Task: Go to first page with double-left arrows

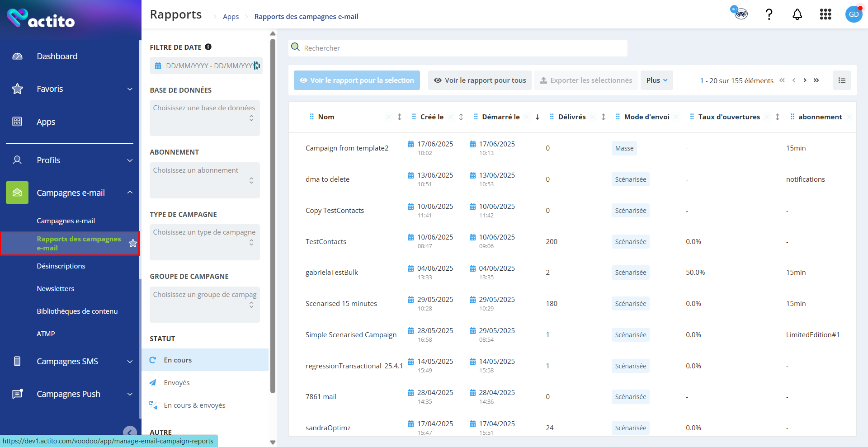Action: pos(782,80)
